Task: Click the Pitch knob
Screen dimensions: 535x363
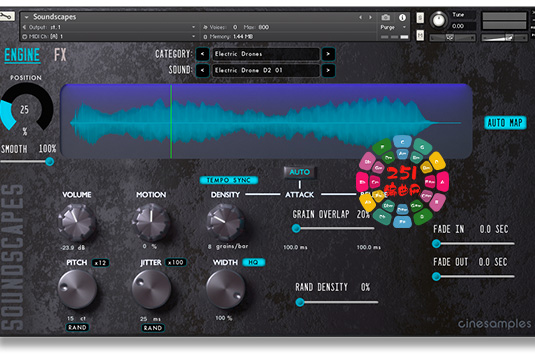Action: coord(77,289)
